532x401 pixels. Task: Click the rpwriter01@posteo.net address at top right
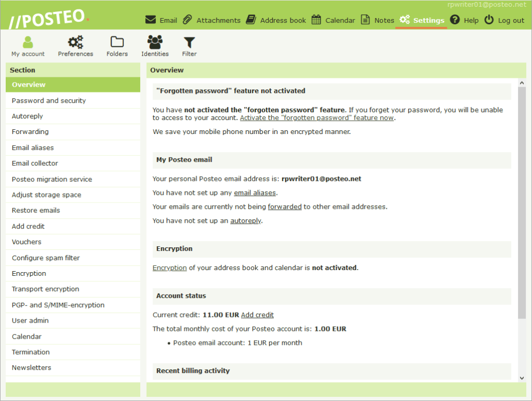click(x=486, y=4)
